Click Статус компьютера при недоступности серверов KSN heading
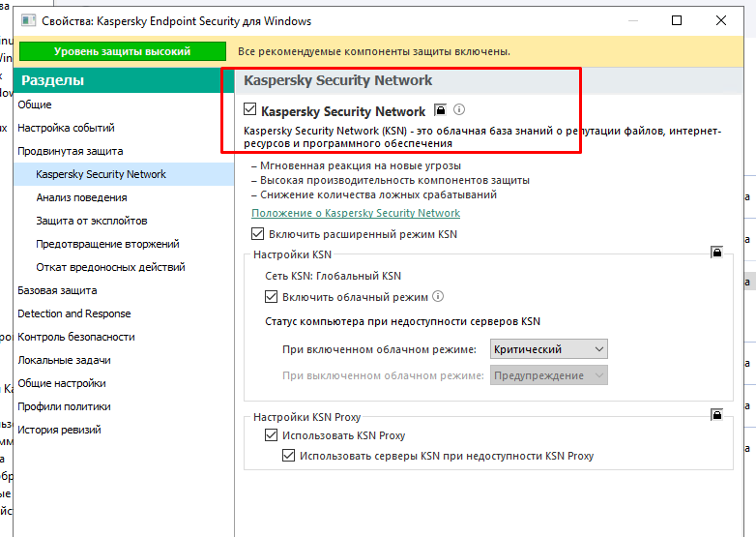The width and height of the screenshot is (756, 537). pyautogui.click(x=402, y=321)
